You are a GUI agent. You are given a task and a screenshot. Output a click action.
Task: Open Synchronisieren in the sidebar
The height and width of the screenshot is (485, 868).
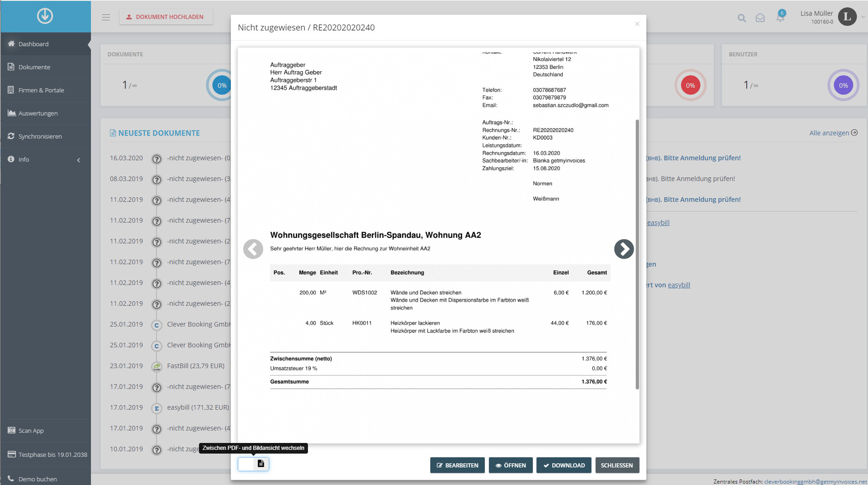click(x=45, y=136)
